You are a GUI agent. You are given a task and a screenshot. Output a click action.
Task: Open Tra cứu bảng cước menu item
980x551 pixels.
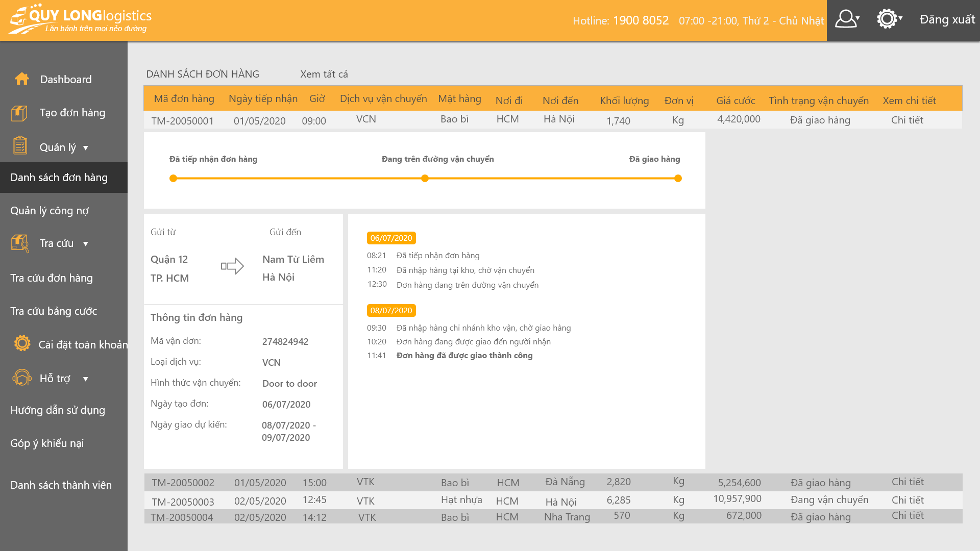[54, 311]
